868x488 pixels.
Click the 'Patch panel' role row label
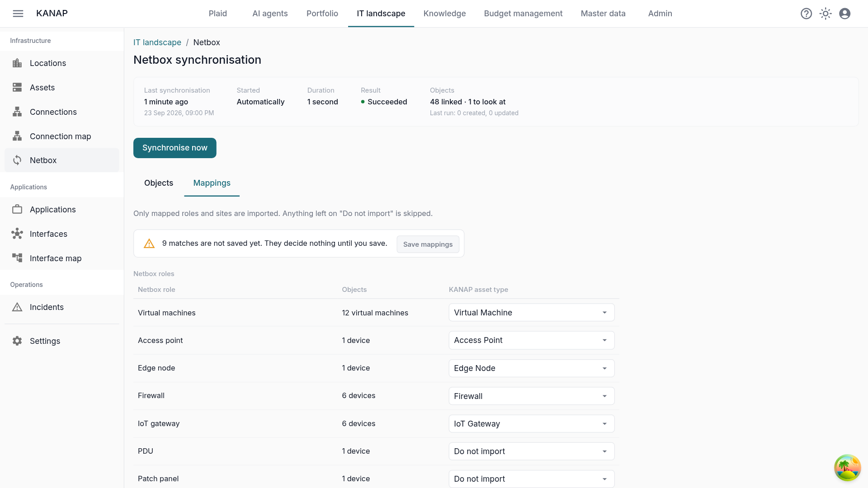point(158,479)
